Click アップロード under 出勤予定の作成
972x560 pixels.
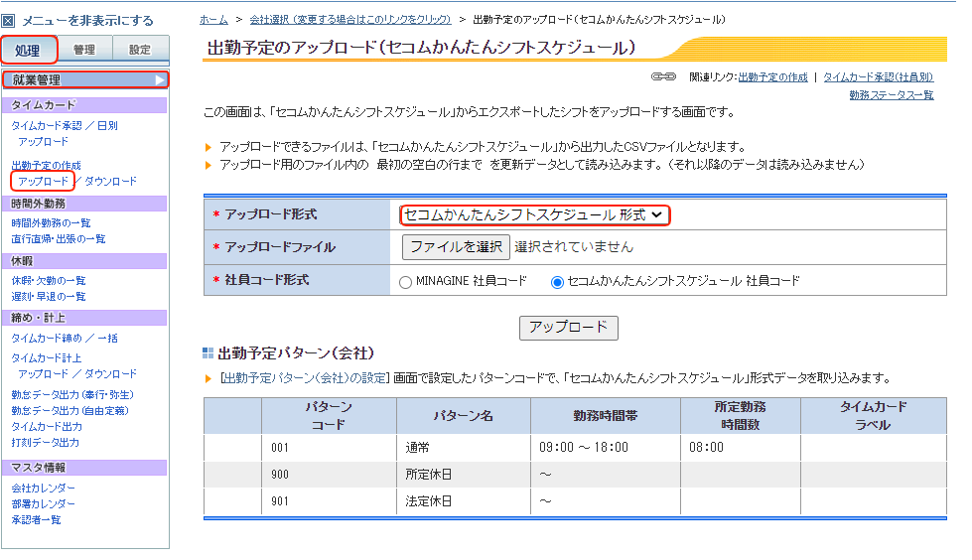pyautogui.click(x=44, y=181)
